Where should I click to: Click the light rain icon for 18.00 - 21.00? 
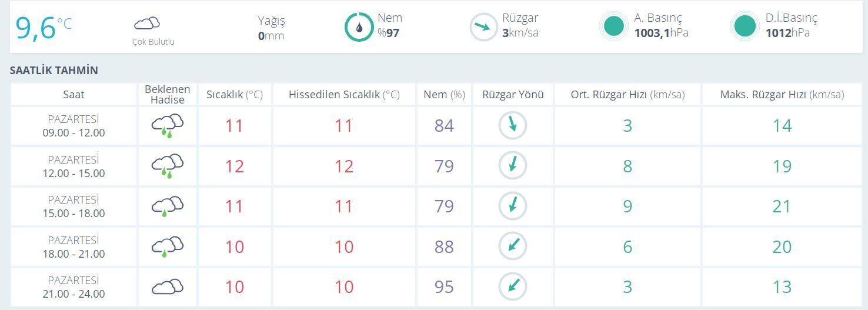(168, 247)
